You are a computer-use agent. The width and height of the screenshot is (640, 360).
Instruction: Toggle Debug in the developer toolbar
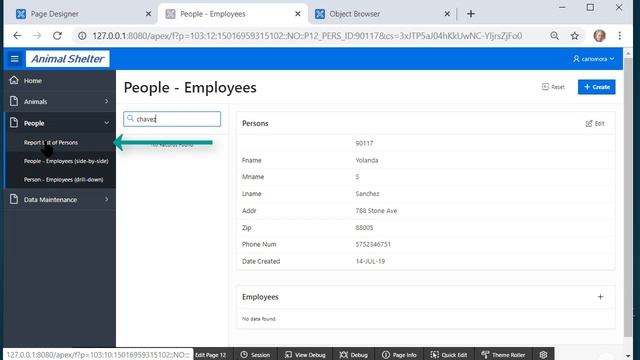pos(353,355)
